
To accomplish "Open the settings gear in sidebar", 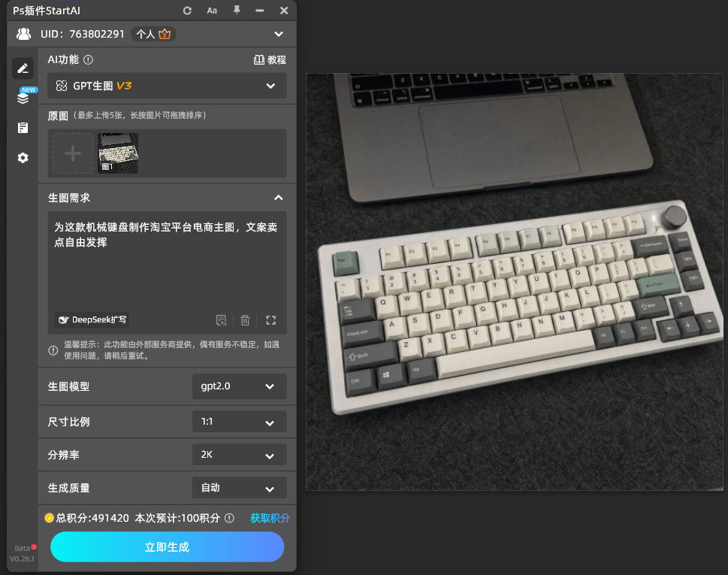I will [23, 158].
